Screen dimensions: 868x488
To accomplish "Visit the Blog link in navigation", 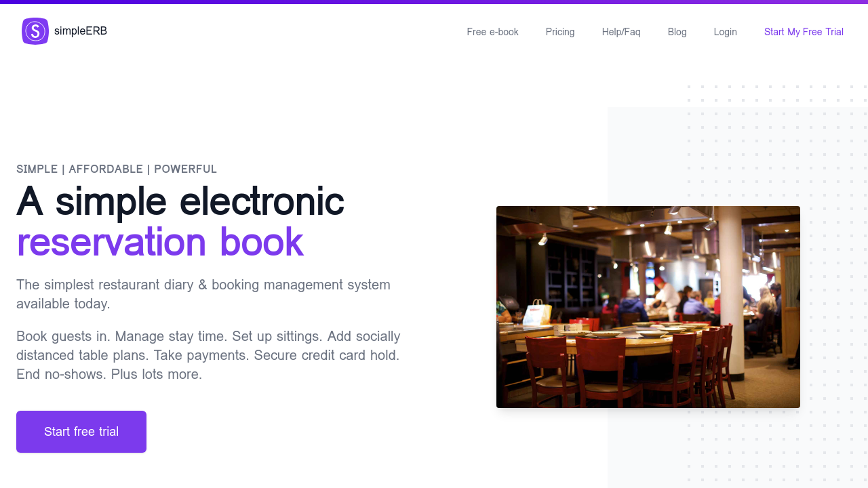I will pos(677,32).
